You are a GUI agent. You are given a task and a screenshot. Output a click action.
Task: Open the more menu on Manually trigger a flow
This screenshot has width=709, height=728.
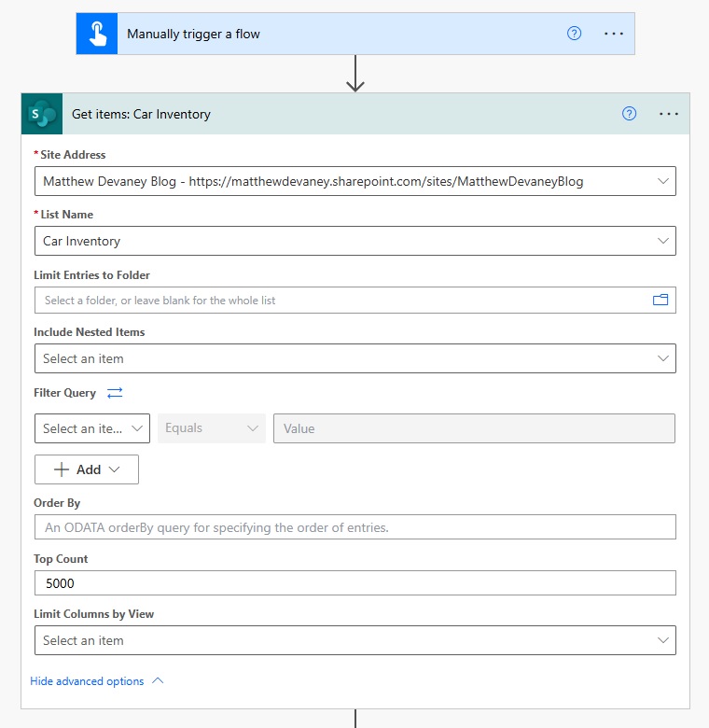(614, 34)
